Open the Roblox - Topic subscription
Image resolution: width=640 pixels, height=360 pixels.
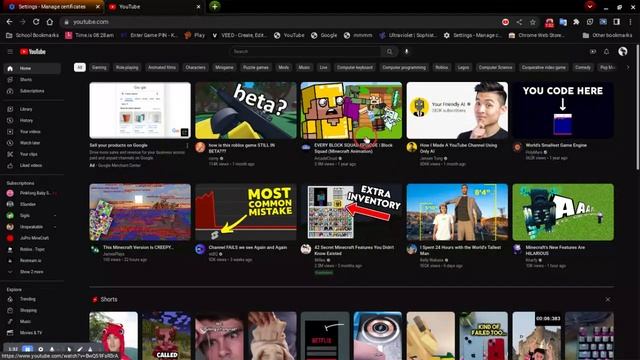(32, 249)
